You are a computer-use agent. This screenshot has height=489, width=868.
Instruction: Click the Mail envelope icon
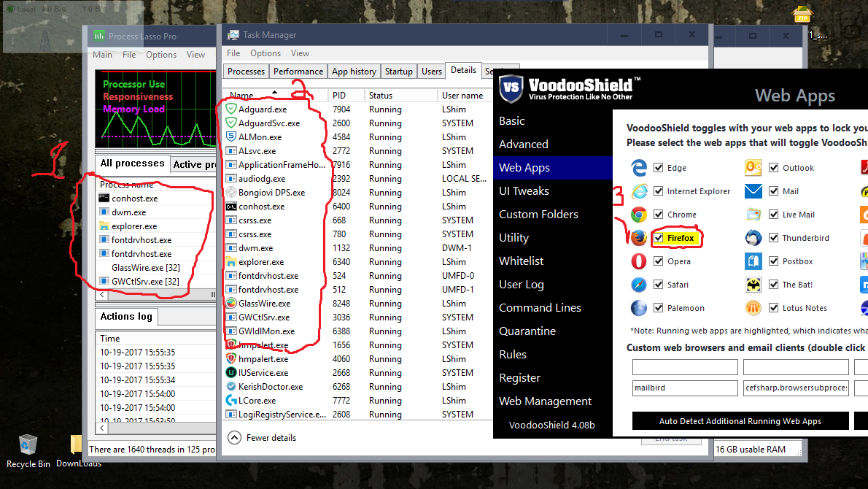point(753,191)
